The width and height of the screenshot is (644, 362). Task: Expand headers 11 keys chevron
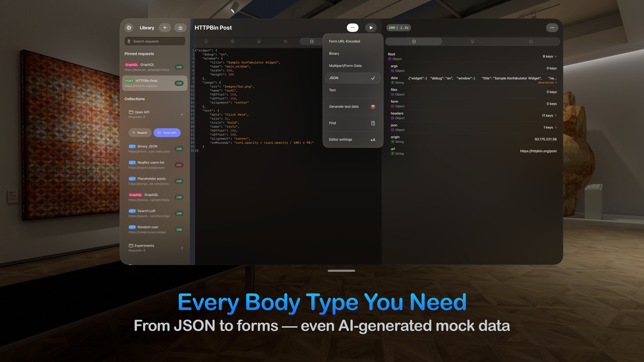[x=556, y=115]
